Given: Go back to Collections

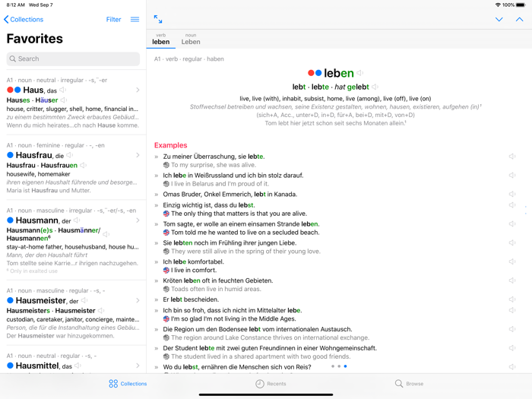Looking at the screenshot, I should coord(24,19).
